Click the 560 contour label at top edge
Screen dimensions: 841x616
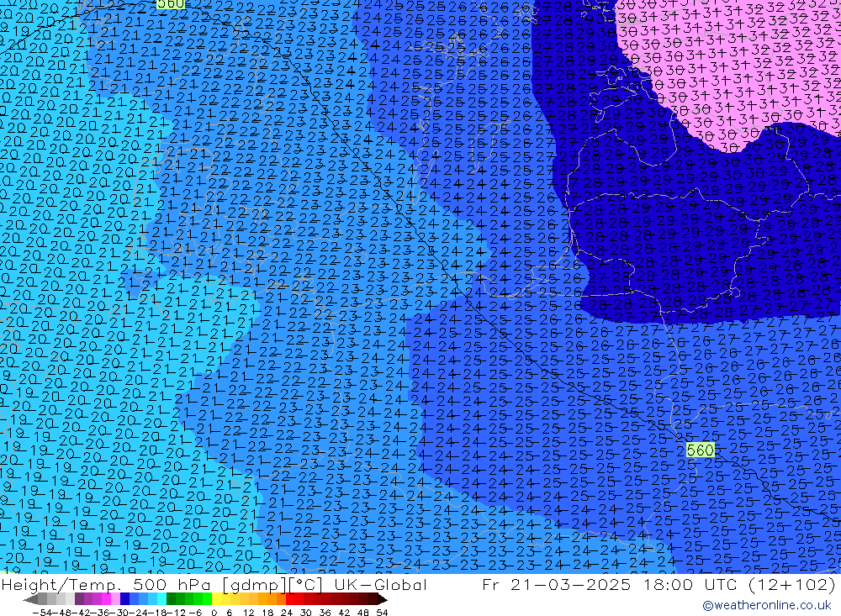(171, 3)
